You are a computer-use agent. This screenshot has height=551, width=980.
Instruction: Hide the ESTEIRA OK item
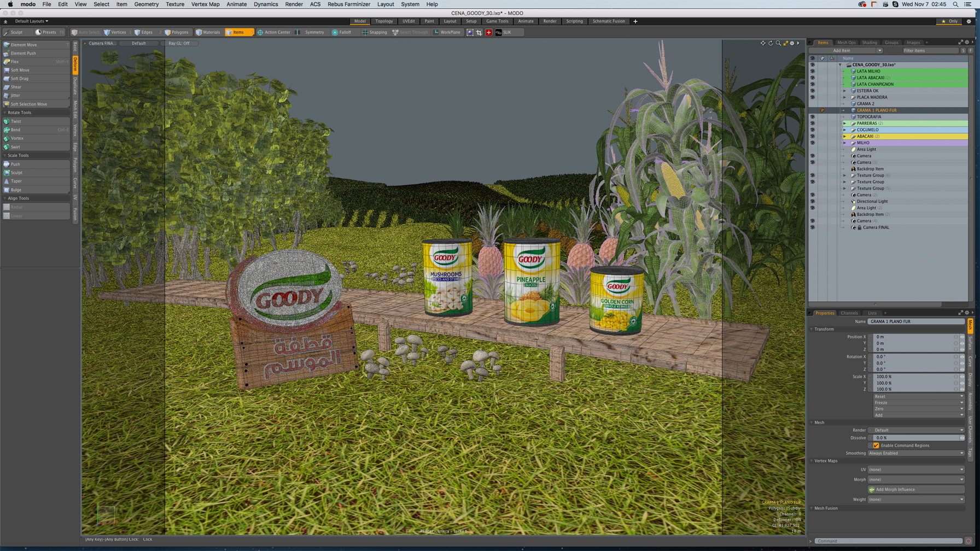tap(812, 91)
